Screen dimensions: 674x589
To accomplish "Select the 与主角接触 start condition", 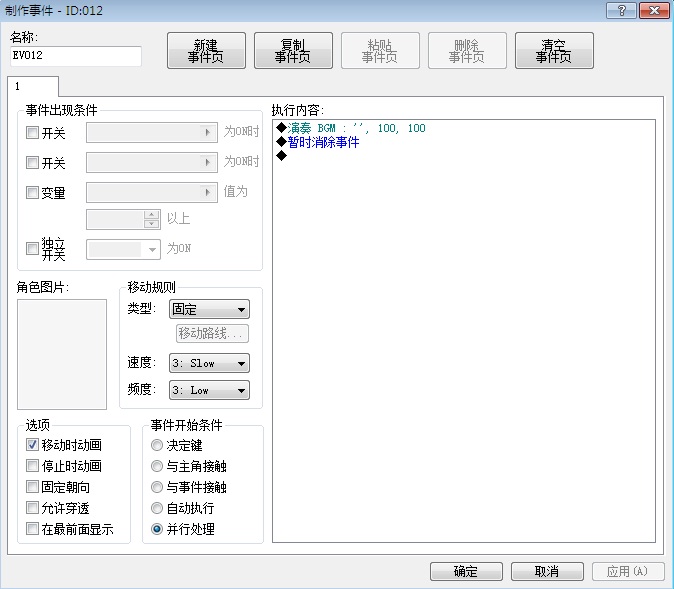I will 157,466.
